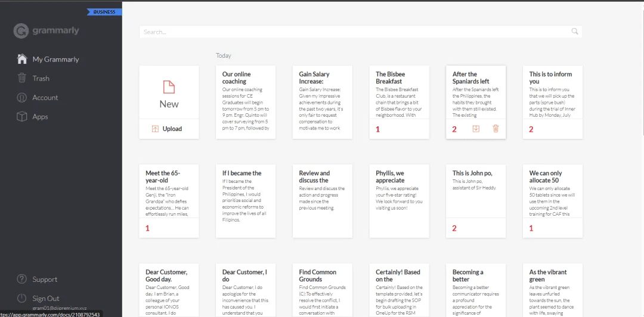Delete the 'After the Spaniards left' document

(496, 129)
